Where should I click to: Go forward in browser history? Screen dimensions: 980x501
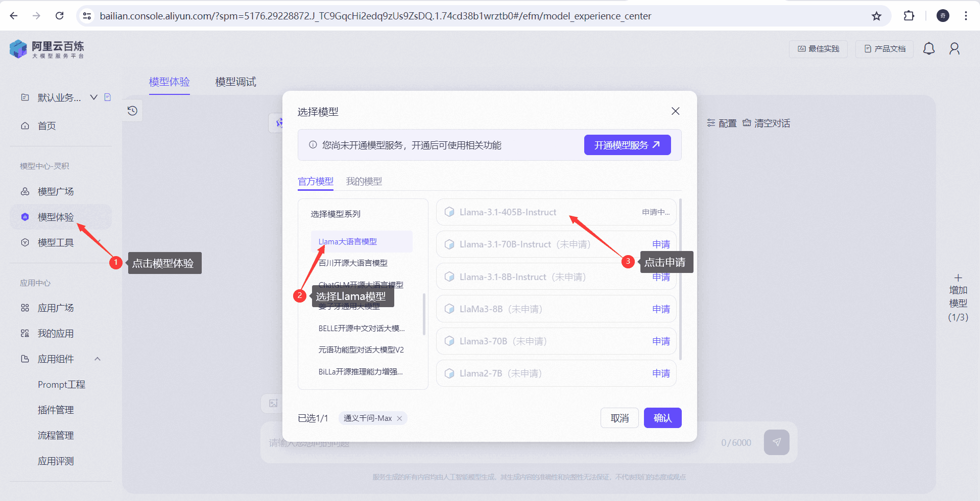36,16
